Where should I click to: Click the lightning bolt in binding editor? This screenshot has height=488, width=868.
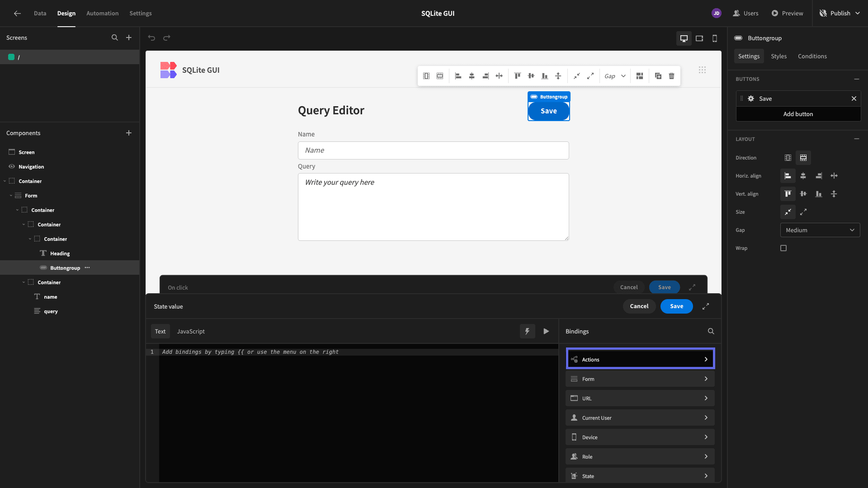[x=527, y=331]
